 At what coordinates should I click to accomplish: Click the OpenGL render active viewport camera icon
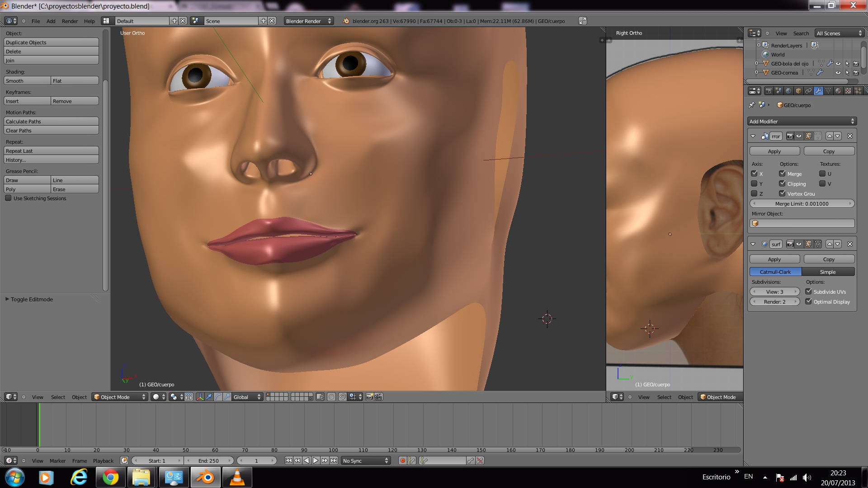pyautogui.click(x=369, y=397)
